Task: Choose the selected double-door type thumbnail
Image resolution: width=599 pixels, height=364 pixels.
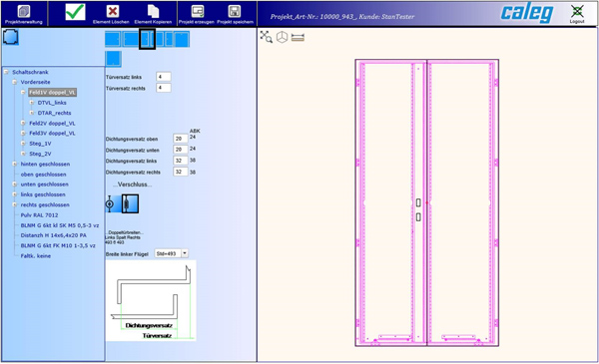Action: [147, 39]
